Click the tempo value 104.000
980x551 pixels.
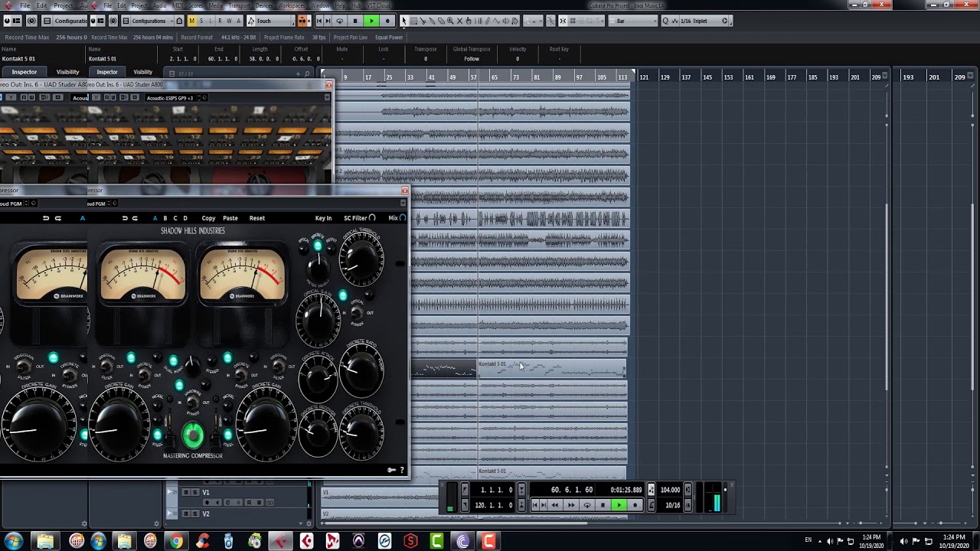(670, 490)
